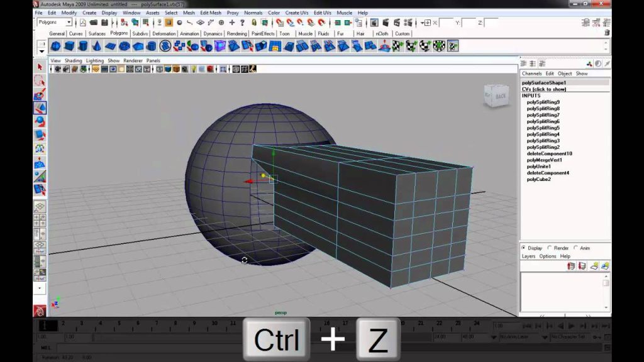The image size is (644, 362).
Task: Select the Render radio button
Action: pos(550,248)
